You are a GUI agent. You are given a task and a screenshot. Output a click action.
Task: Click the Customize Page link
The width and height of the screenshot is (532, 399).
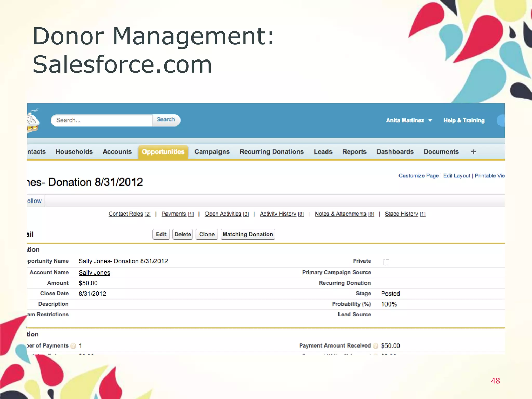[418, 176]
